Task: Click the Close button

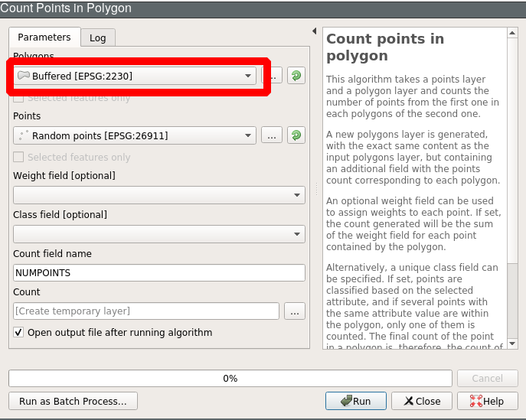Action: point(421,401)
